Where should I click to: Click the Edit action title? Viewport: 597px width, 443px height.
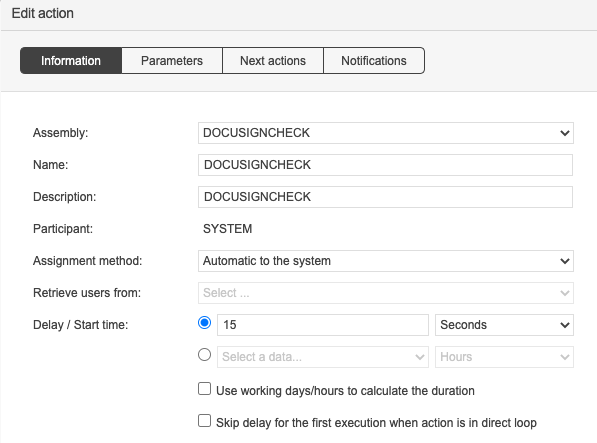pos(43,13)
